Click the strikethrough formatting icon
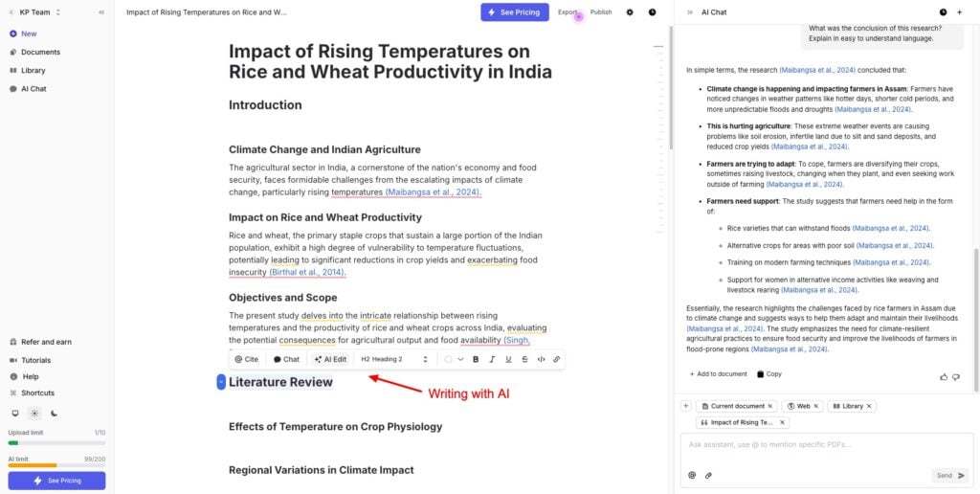The height and width of the screenshot is (494, 980). (x=524, y=359)
